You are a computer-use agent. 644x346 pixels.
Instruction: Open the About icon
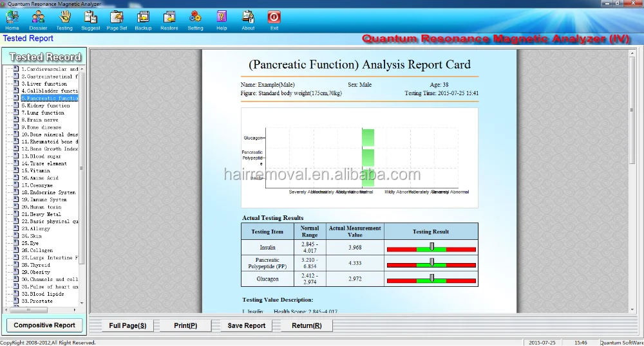tap(248, 21)
